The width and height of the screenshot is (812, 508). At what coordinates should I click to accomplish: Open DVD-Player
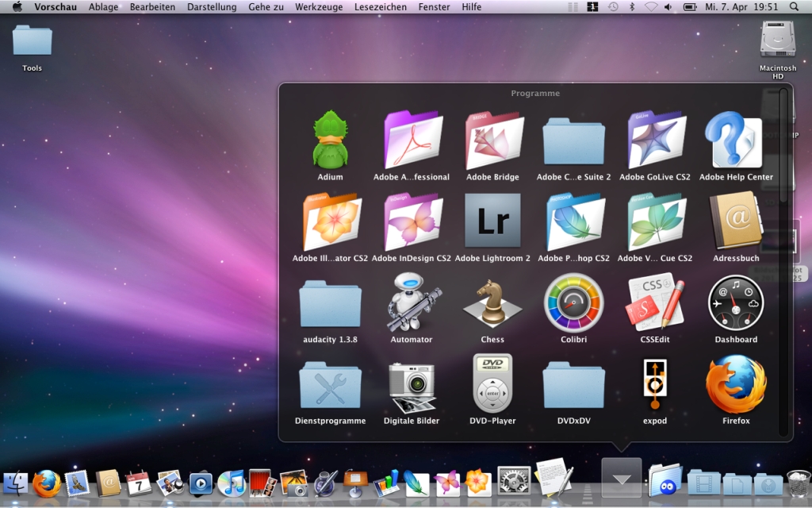click(492, 384)
